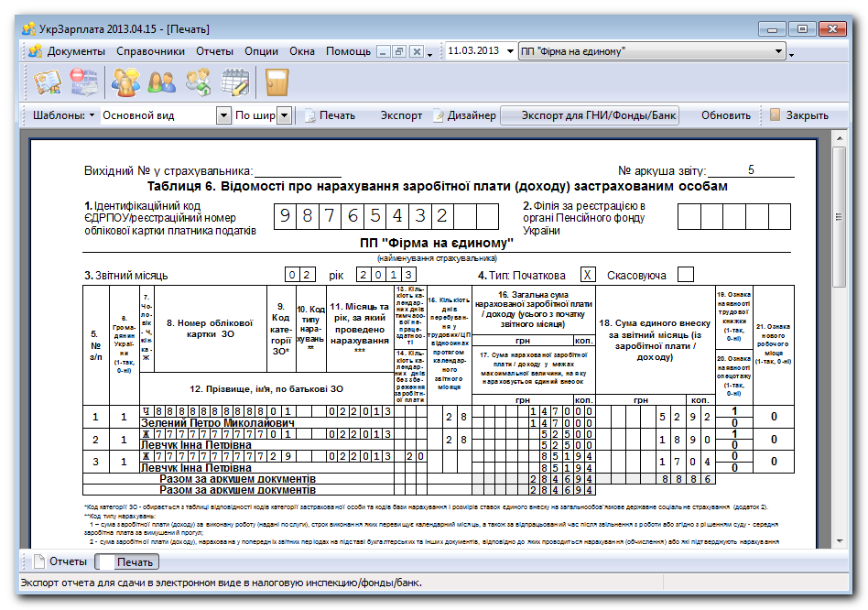The width and height of the screenshot is (868, 610).
Task: Click the Закрыть button with door icon
Action: point(798,115)
